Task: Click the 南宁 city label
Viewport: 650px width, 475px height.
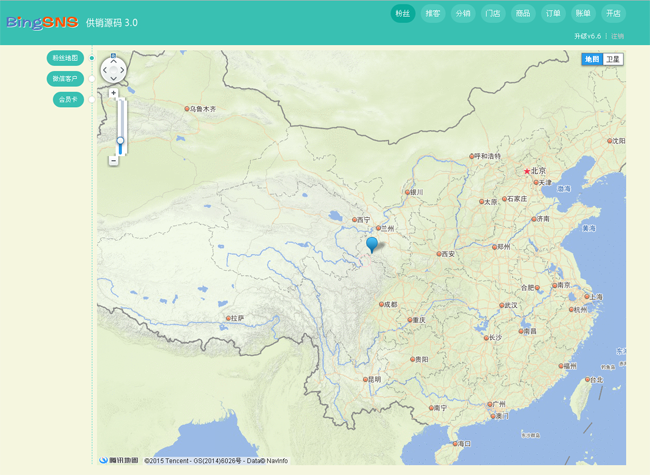Action: click(440, 408)
